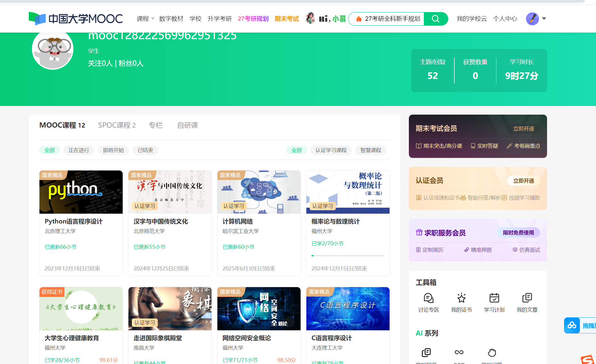596x364 pixels.
Task: Click the hand-shaped AI document Q&A icon
Action: click(x=492, y=352)
